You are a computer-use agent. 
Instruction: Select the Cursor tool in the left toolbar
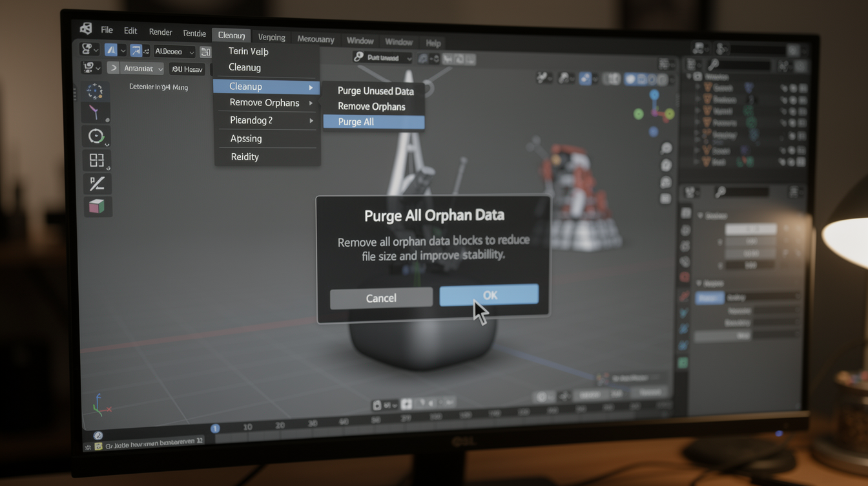[96, 91]
